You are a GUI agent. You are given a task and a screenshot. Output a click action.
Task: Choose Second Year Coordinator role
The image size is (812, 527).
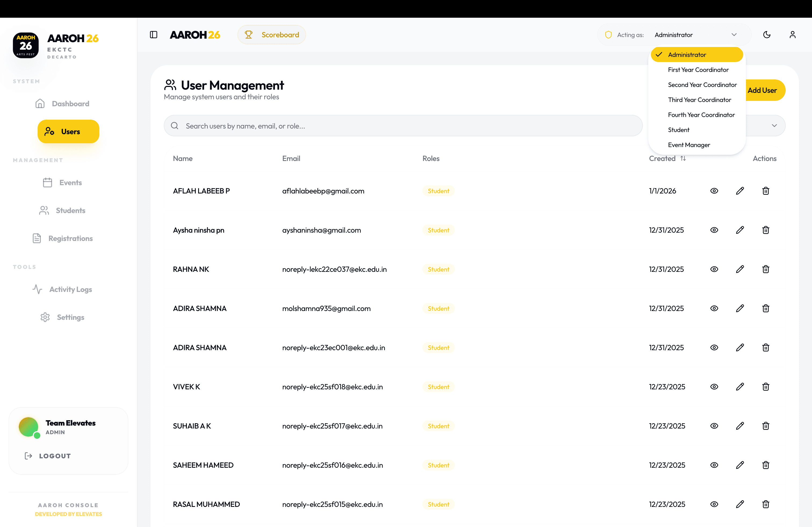pyautogui.click(x=697, y=85)
